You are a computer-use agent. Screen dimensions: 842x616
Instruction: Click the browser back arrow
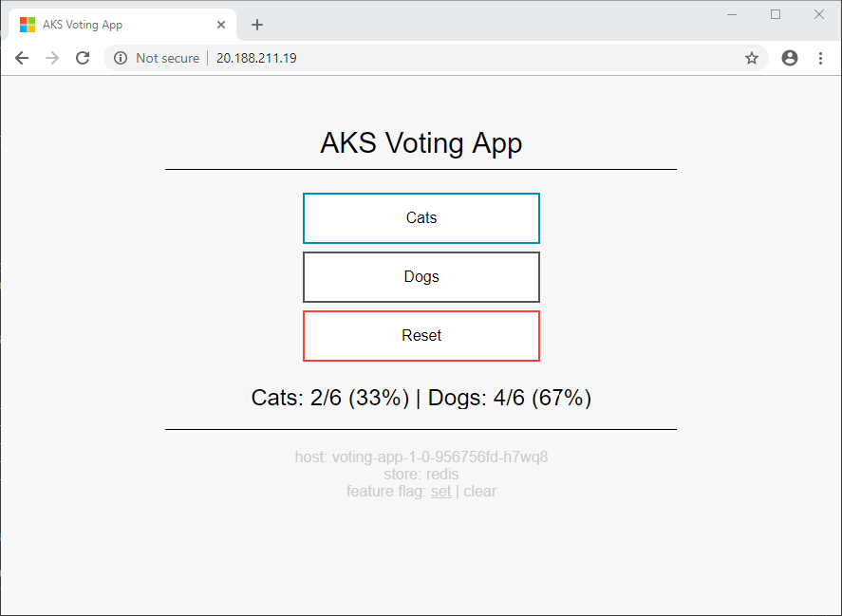22,58
